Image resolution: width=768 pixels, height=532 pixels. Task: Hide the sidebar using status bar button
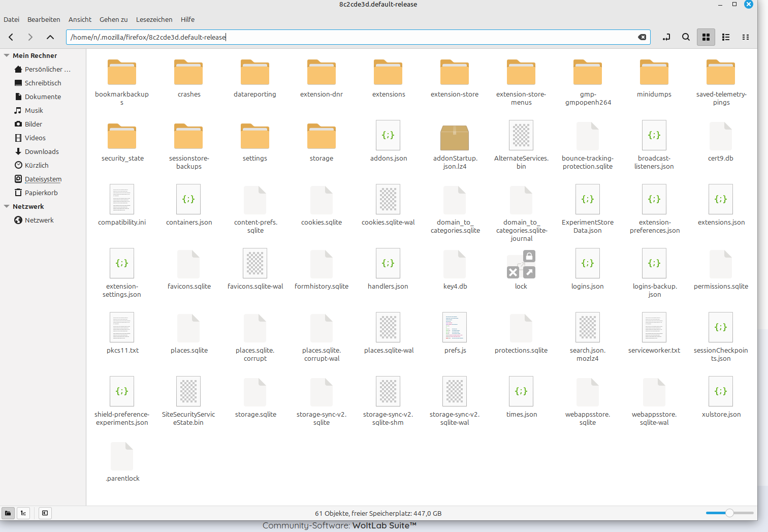tap(45, 513)
